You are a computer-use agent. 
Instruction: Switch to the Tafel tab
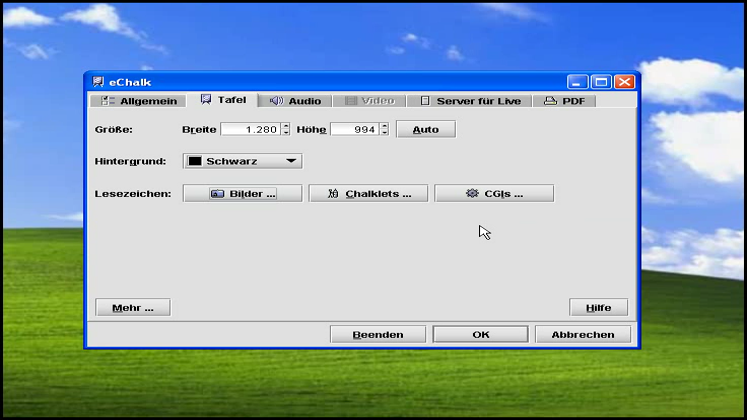[x=222, y=100]
